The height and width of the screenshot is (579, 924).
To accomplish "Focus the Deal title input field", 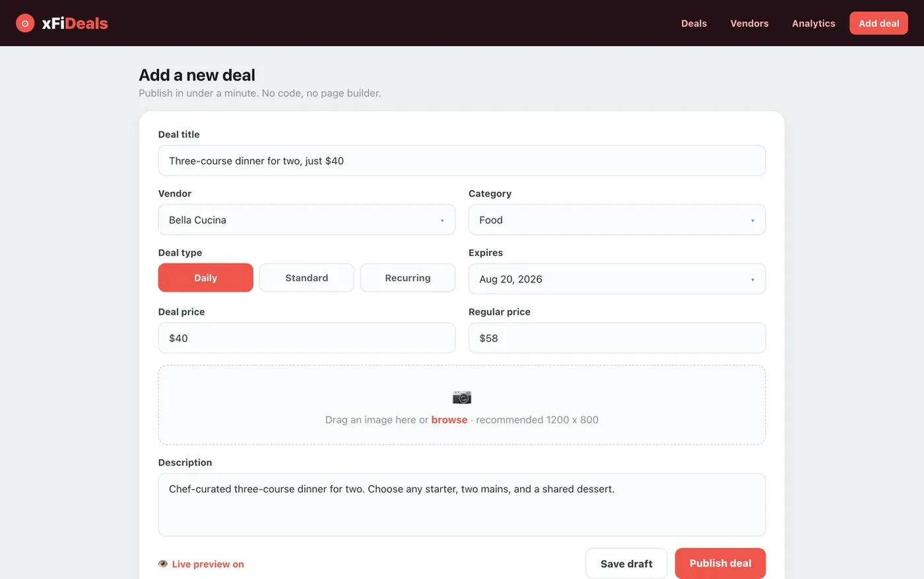I will pos(462,160).
